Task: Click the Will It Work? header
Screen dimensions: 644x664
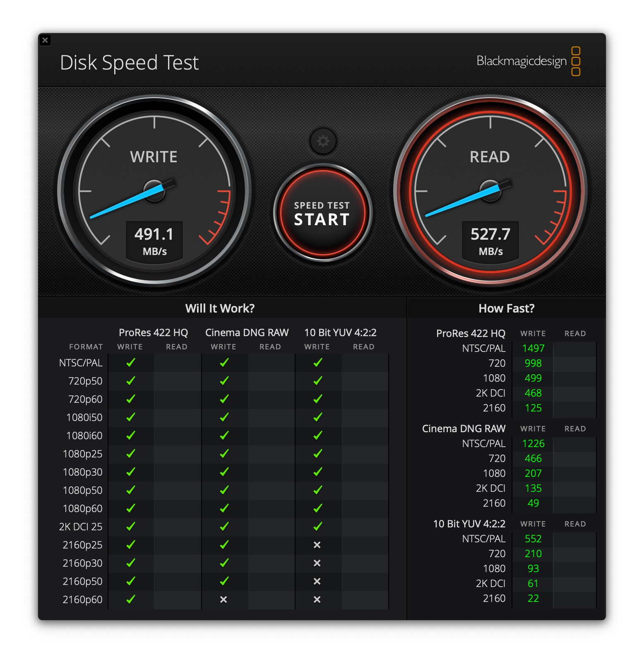Action: tap(220, 308)
